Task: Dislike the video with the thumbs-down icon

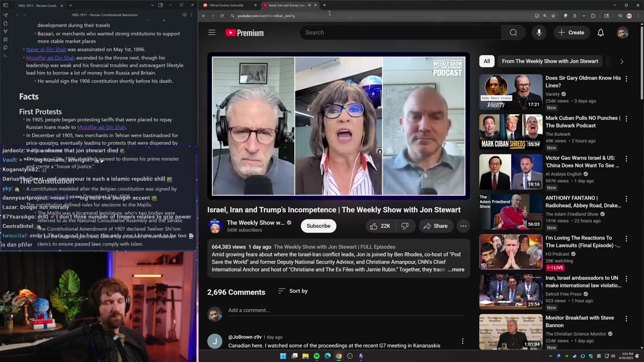Action: coord(405,226)
